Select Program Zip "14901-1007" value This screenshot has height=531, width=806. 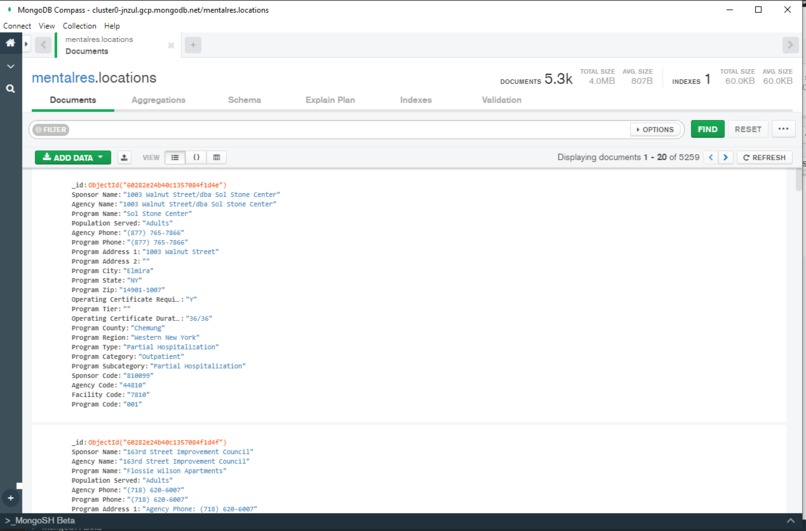[x=142, y=290]
